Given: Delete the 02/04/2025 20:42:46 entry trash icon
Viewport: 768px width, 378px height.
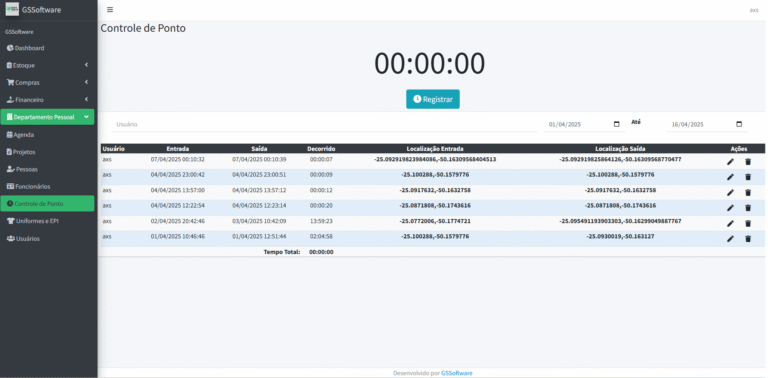Looking at the screenshot, I should tap(748, 223).
